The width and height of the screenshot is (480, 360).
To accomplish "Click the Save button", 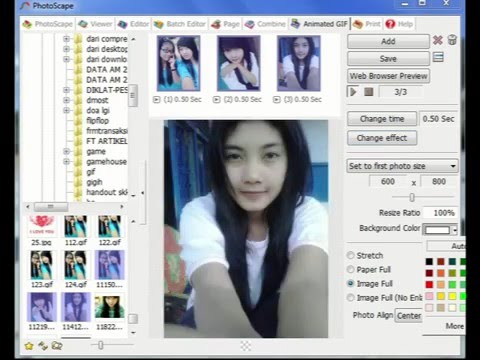I will (388, 59).
